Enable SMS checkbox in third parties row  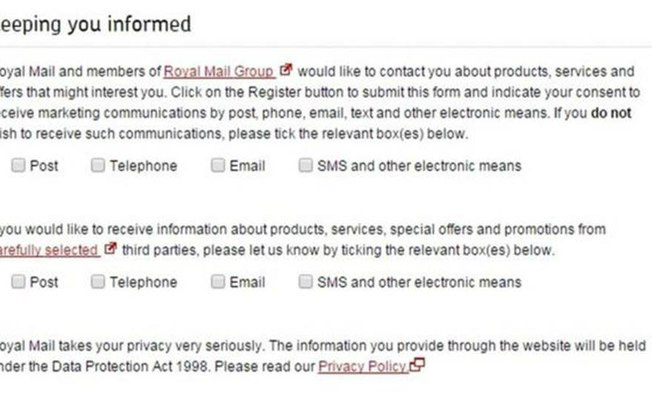pos(305,282)
